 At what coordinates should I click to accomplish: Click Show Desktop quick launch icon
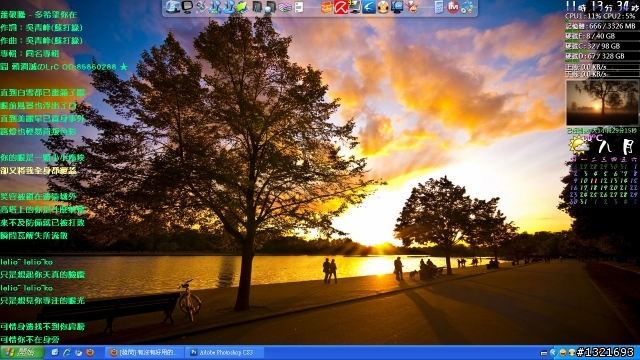[x=55, y=353]
